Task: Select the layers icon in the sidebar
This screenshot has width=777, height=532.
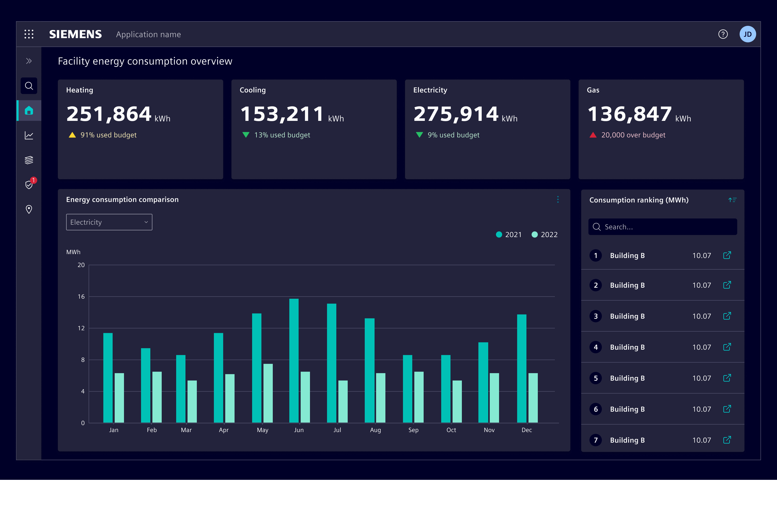Action: point(29,160)
